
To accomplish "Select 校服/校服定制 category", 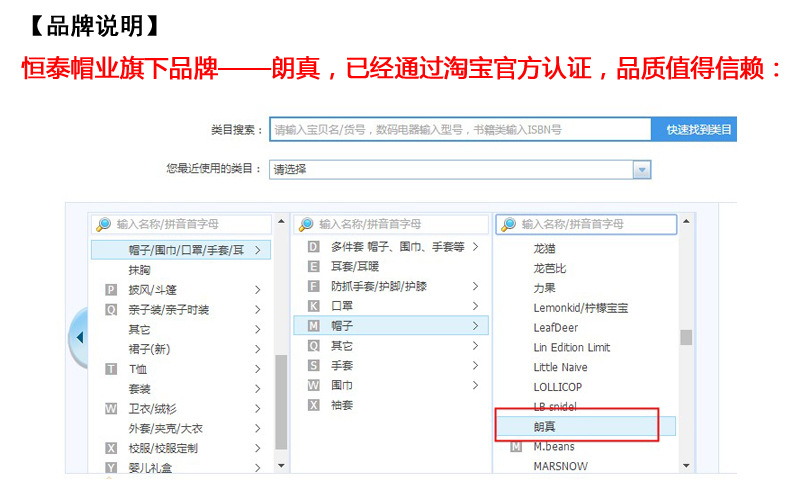I will pos(163,448).
